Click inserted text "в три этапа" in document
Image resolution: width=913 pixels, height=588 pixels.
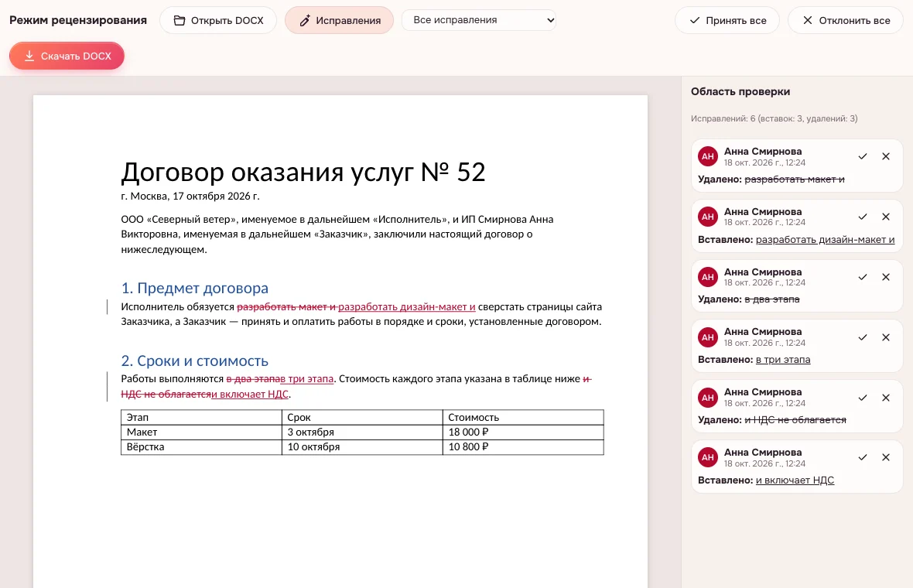tap(307, 379)
